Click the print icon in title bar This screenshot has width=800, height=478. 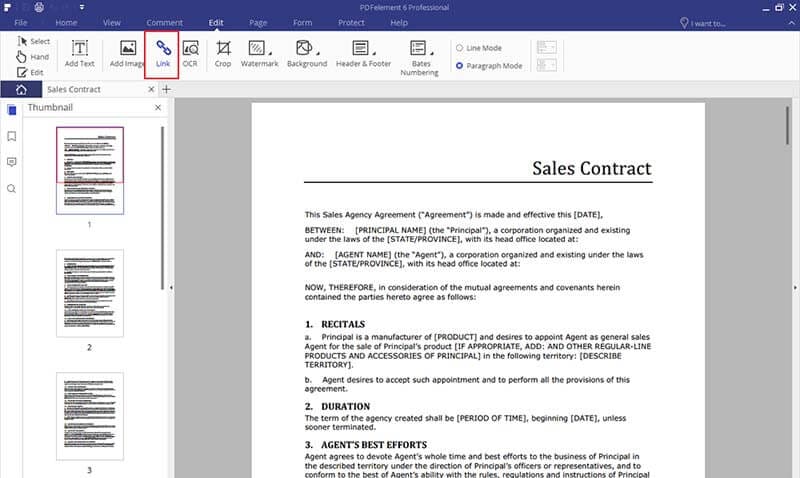pyautogui.click(x=39, y=7)
